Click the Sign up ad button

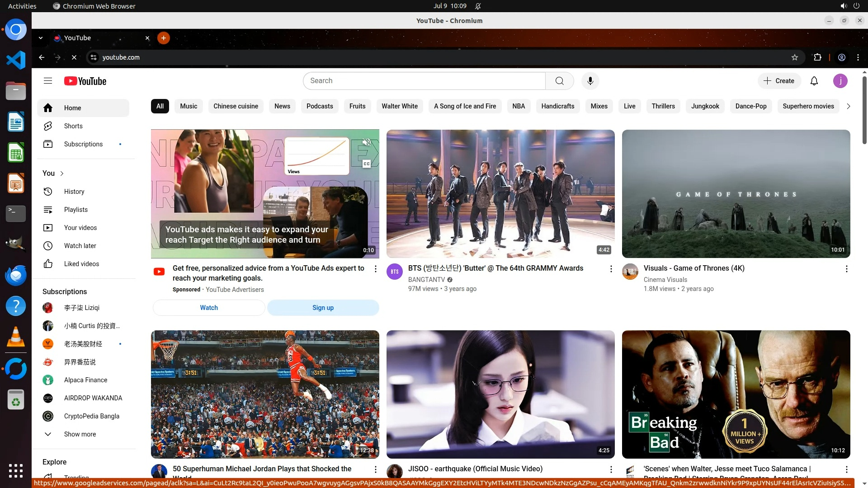click(323, 308)
